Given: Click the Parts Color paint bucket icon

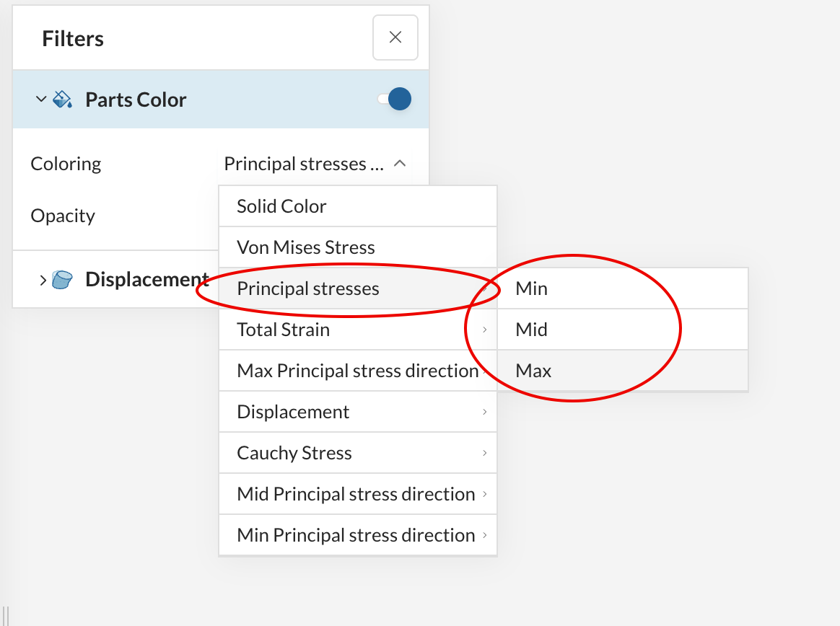Looking at the screenshot, I should click(x=63, y=100).
